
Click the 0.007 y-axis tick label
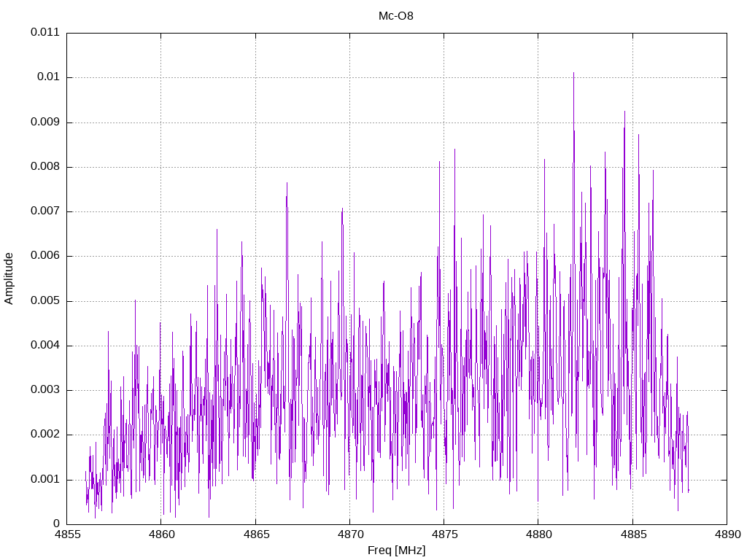point(45,211)
